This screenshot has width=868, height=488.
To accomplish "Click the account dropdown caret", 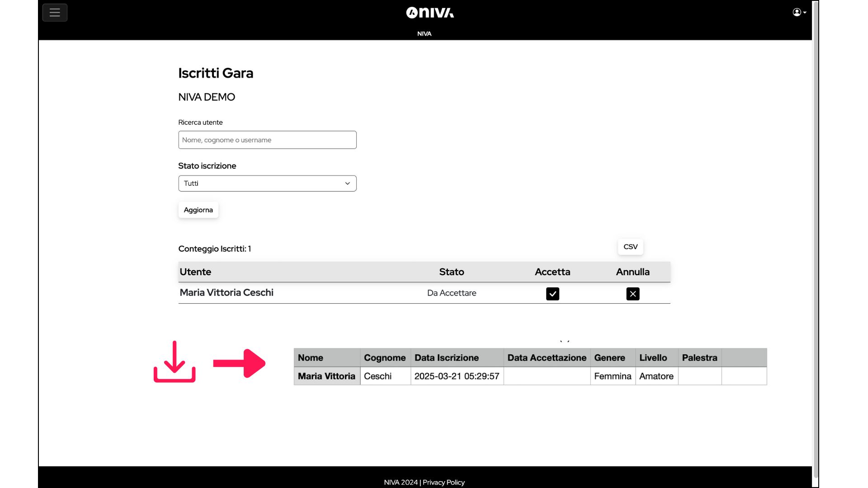I will 805,13.
